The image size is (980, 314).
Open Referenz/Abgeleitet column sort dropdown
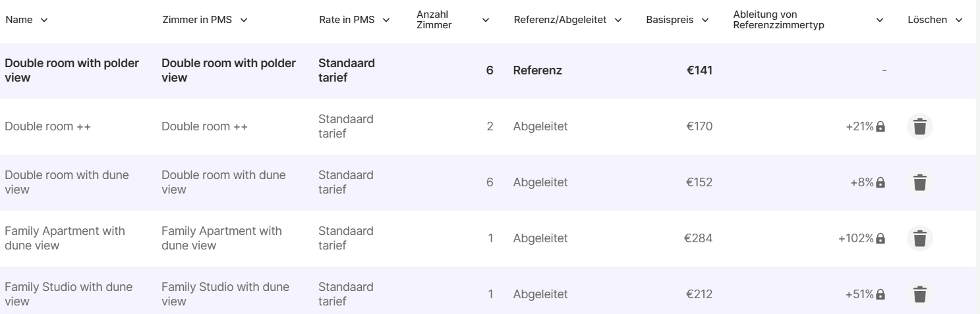618,20
